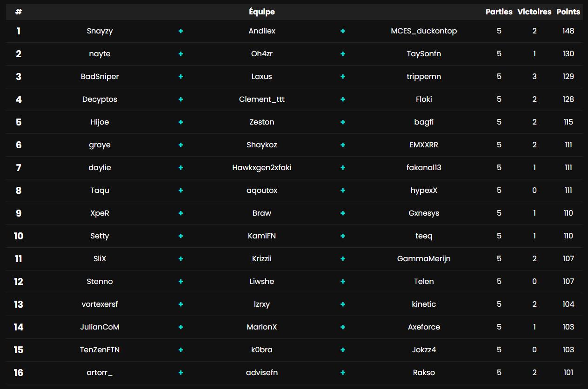
Task: Open the MCES_duckontop player profile
Action: pyautogui.click(x=424, y=31)
